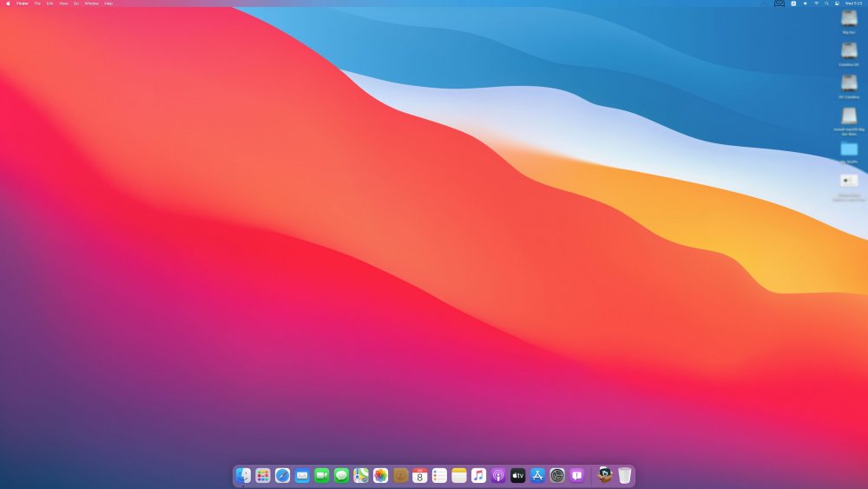Open the Apple menu
Screen dimensions: 868x489
coord(8,3)
